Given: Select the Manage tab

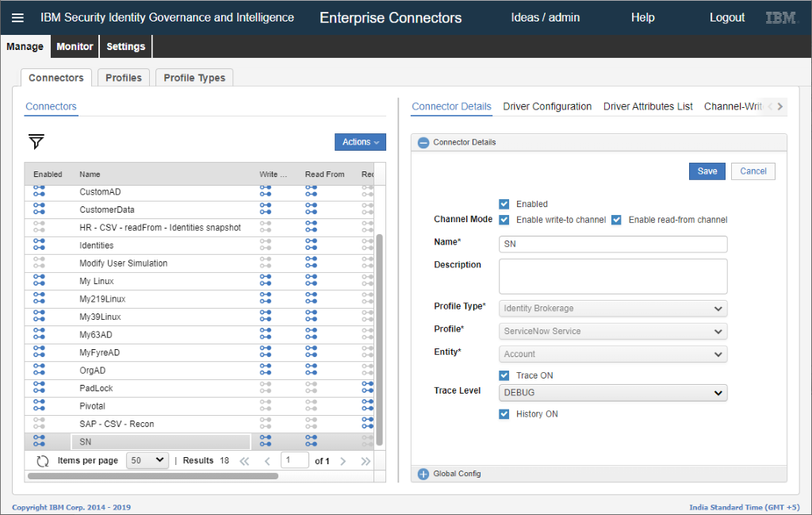Looking at the screenshot, I should 25,47.
